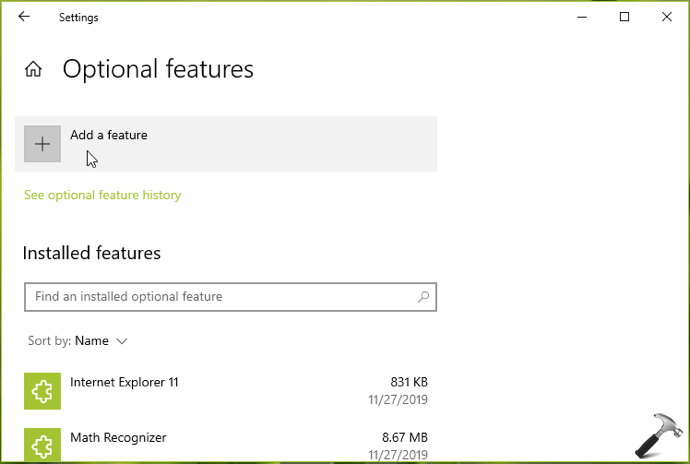Maximize the Settings window

624,17
